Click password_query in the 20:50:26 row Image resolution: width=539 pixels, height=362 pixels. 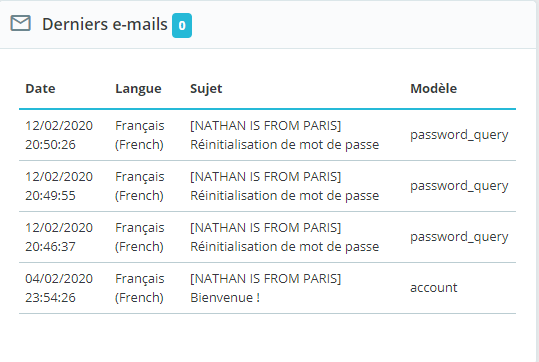pyautogui.click(x=459, y=135)
